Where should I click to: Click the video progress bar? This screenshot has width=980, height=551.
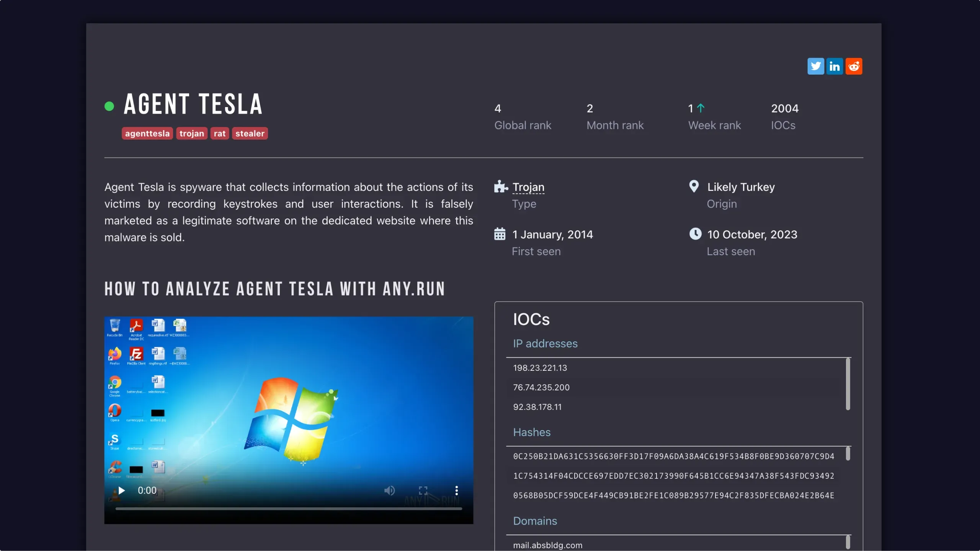coord(289,509)
